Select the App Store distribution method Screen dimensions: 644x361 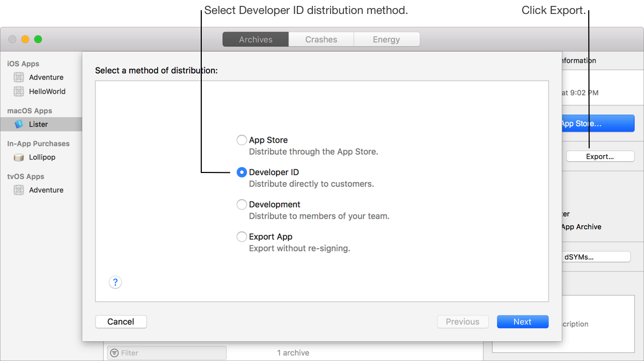(x=242, y=140)
